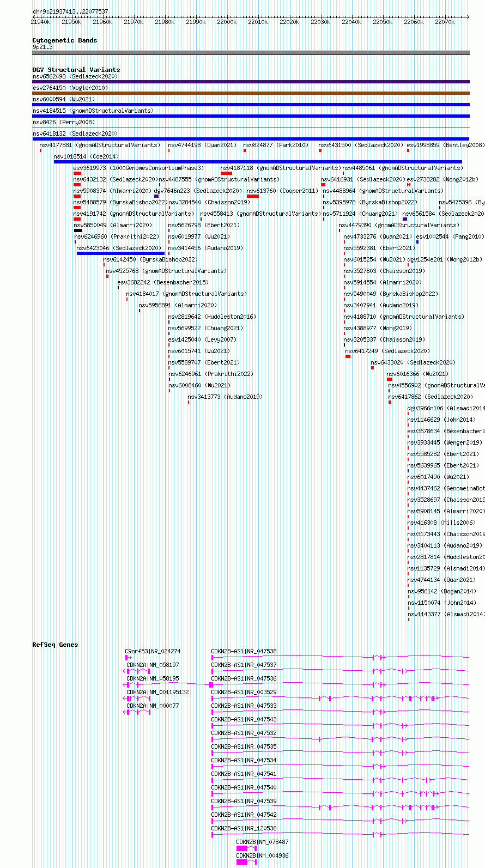The width and height of the screenshot is (485, 868).
Task: Open transcript CDKN2A|NM_000077
Action: 153,706
